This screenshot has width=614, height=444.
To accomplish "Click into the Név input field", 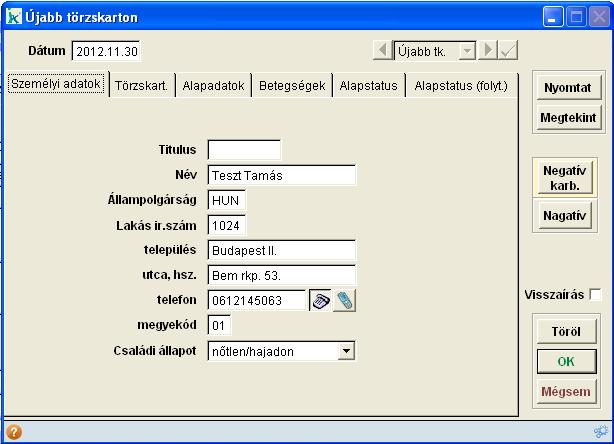I will point(281,175).
